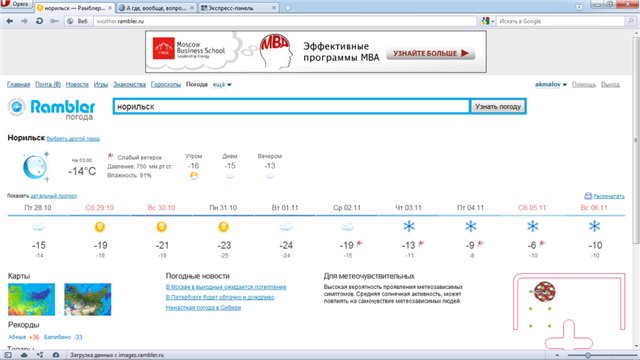Screen dimensions: 640x360
Task: Click the morning weather icon under Утром
Action: coord(193,176)
